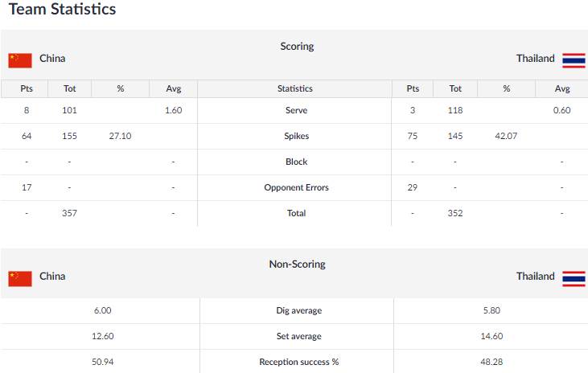This screenshot has height=373, width=588.
Task: Click the Team Statistics heading
Action: [62, 9]
